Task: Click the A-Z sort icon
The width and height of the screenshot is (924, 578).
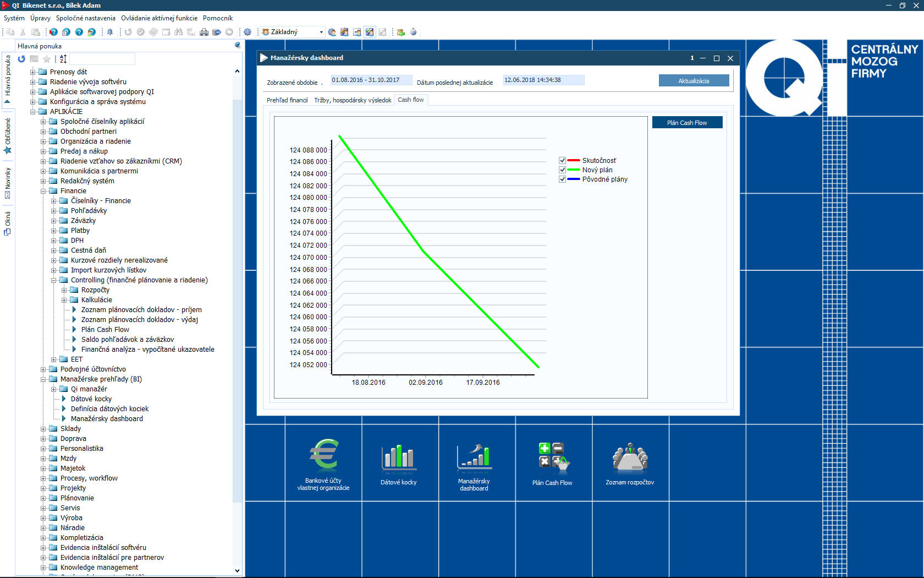Action: 63,59
